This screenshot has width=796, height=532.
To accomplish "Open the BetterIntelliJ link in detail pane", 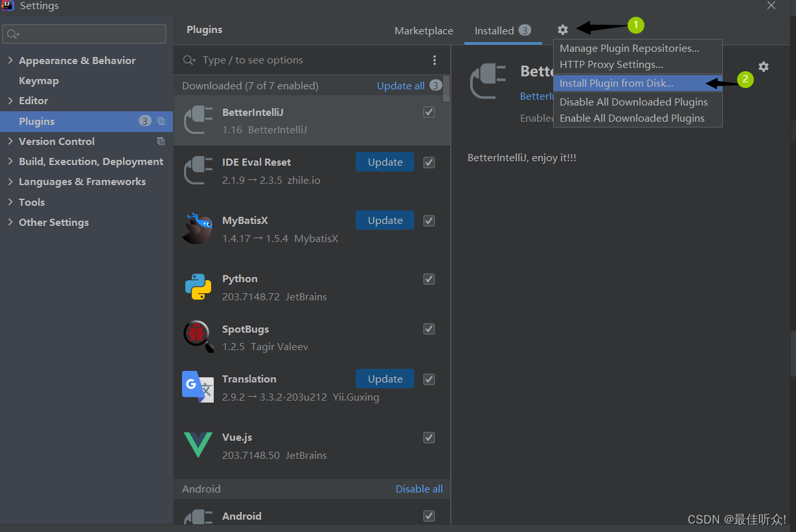I will [x=536, y=96].
